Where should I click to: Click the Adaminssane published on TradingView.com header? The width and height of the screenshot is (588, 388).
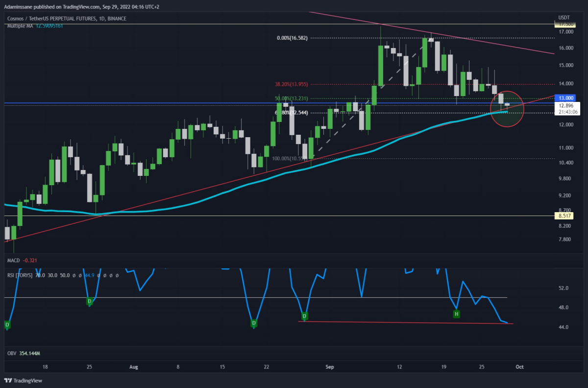[81, 7]
